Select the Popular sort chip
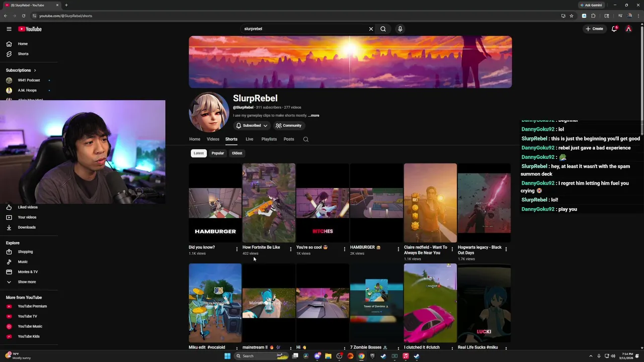This screenshot has width=644, height=362. pos(218,153)
